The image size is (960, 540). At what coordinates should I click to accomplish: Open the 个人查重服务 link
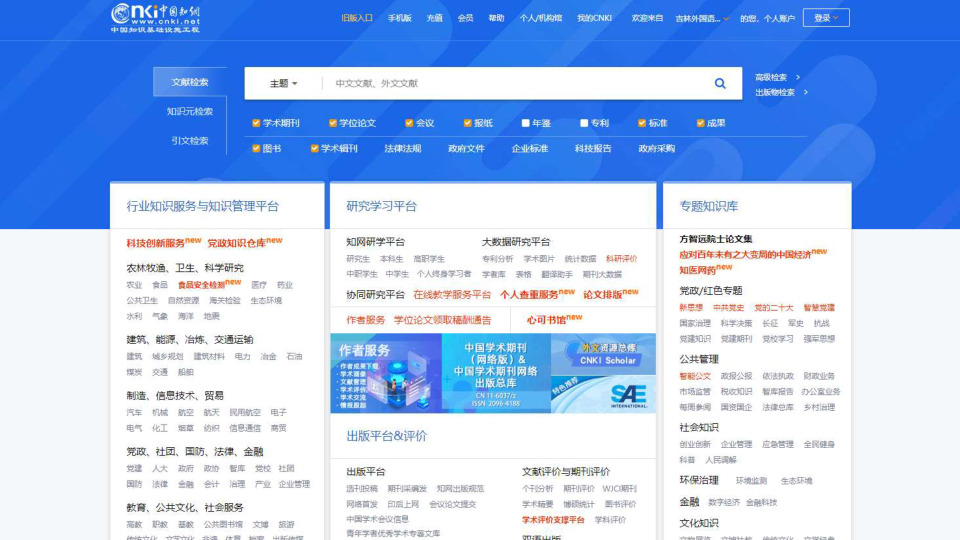(x=529, y=294)
